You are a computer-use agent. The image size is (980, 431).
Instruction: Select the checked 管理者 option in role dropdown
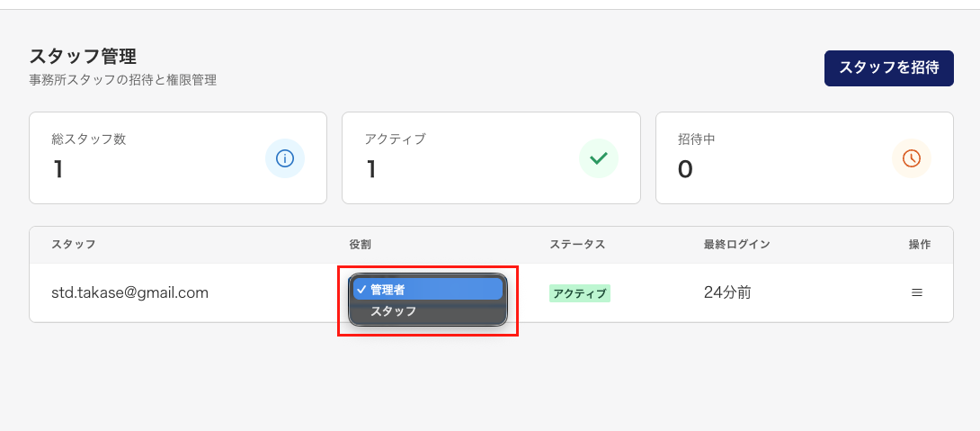[x=427, y=289]
